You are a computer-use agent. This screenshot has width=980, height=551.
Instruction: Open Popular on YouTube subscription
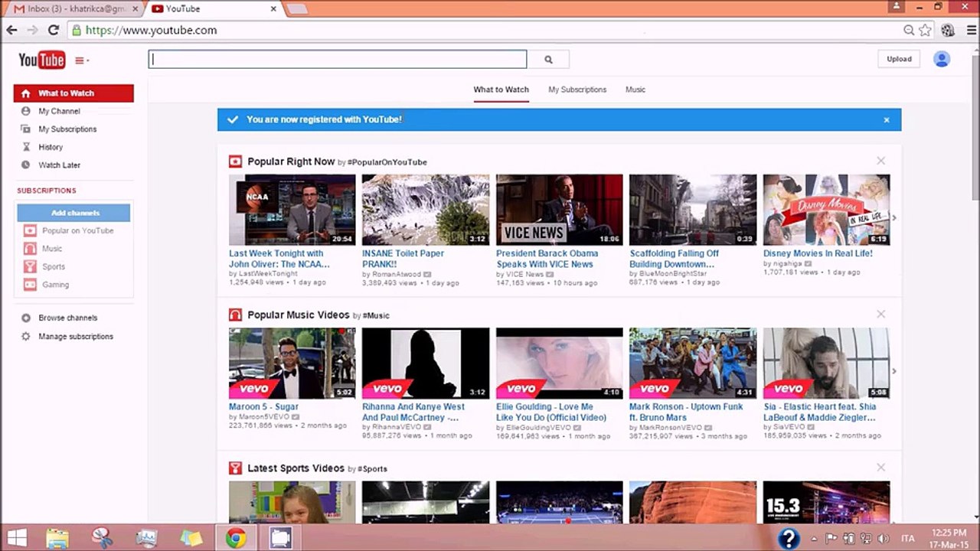[x=77, y=230]
